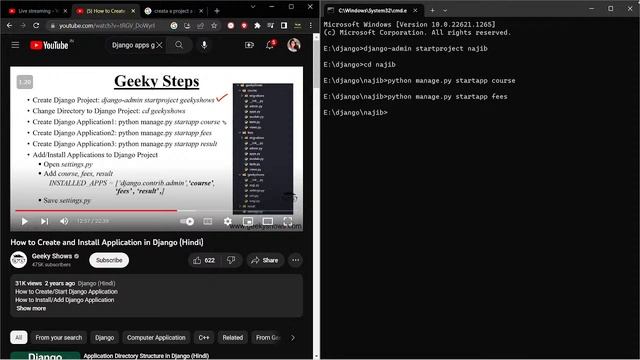Open the terminal profiles dropdown arrow

click(x=445, y=10)
